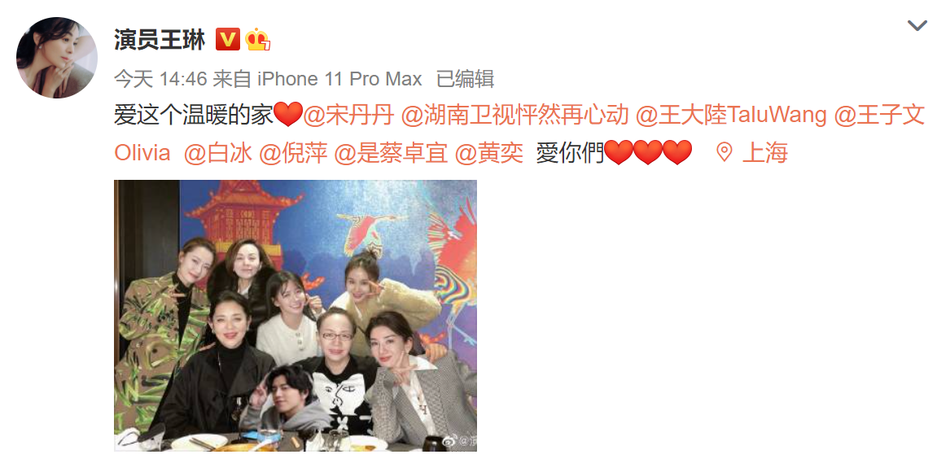Open the @黄奕 mention link
The height and width of the screenshot is (459, 950).
coord(489,153)
